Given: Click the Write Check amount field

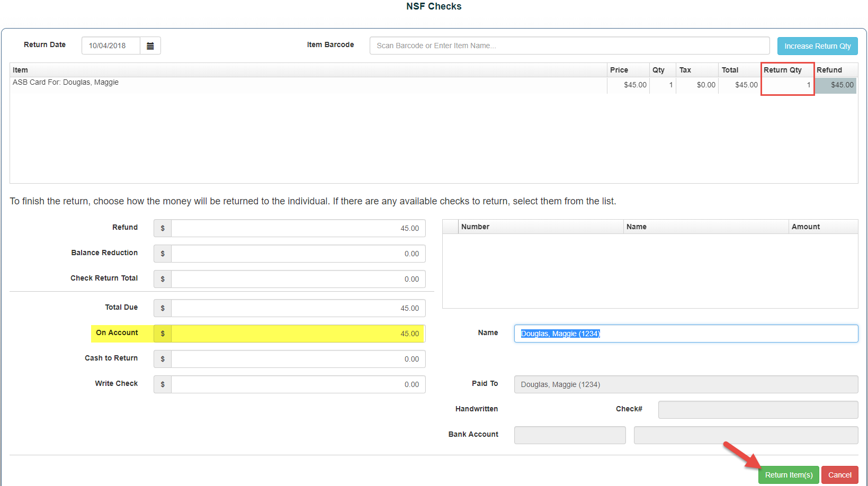Looking at the screenshot, I should 298,384.
